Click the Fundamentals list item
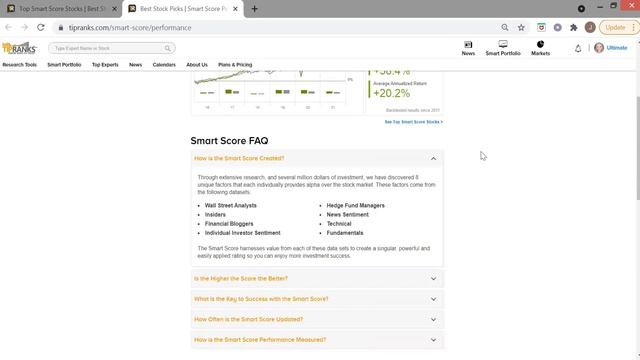 click(345, 233)
